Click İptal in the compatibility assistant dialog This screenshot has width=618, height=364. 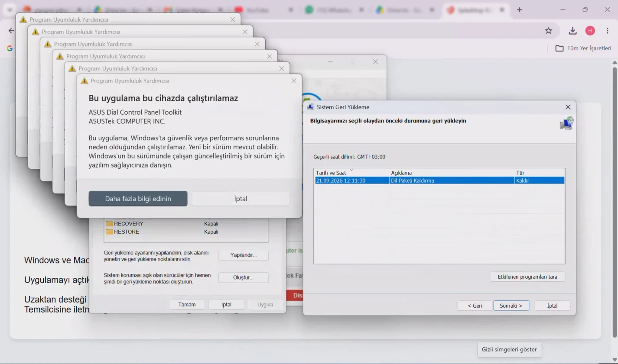coord(241,199)
